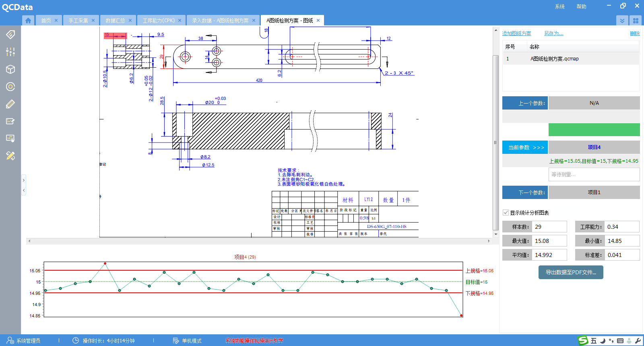
Task: Click the 工序能力 value field 0.34
Action: (622, 227)
